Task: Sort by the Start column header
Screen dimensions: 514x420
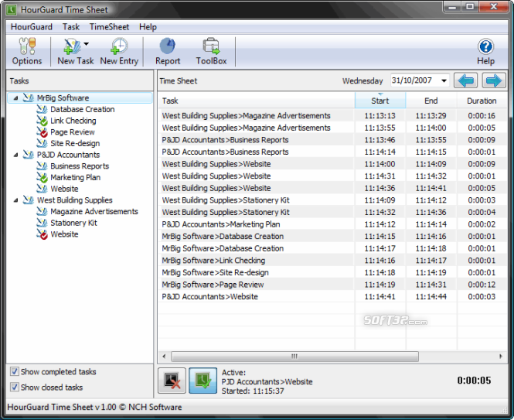Action: coord(380,101)
